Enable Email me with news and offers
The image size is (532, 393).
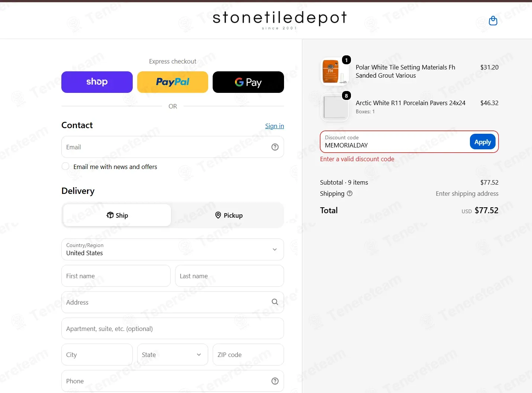tap(65, 166)
